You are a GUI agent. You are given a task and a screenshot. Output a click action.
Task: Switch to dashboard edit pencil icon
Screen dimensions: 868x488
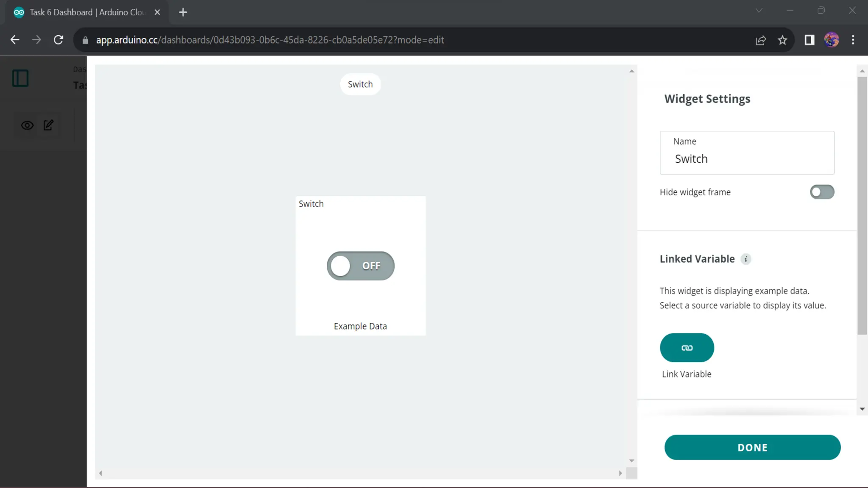pyautogui.click(x=48, y=125)
